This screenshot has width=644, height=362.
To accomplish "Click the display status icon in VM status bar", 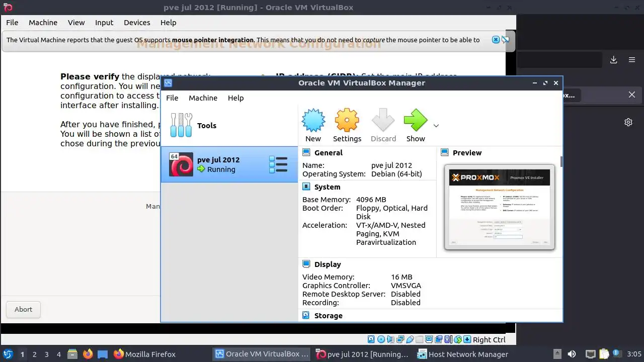I will coord(429,339).
